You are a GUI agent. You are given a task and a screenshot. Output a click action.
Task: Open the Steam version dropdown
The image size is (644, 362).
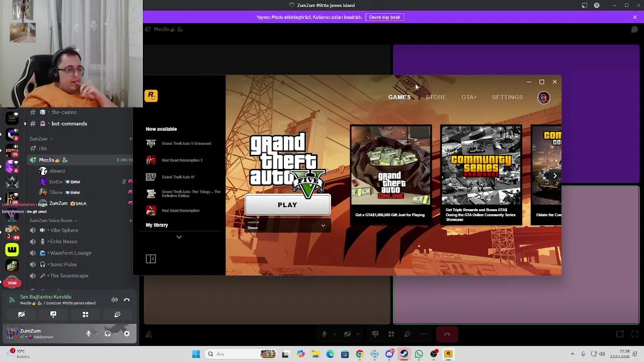point(287,226)
